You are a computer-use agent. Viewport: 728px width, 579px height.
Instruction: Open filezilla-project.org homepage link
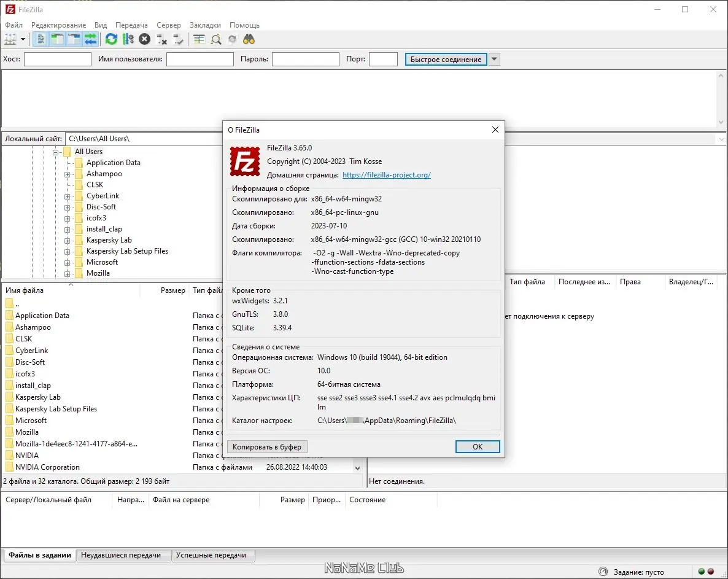click(x=386, y=175)
